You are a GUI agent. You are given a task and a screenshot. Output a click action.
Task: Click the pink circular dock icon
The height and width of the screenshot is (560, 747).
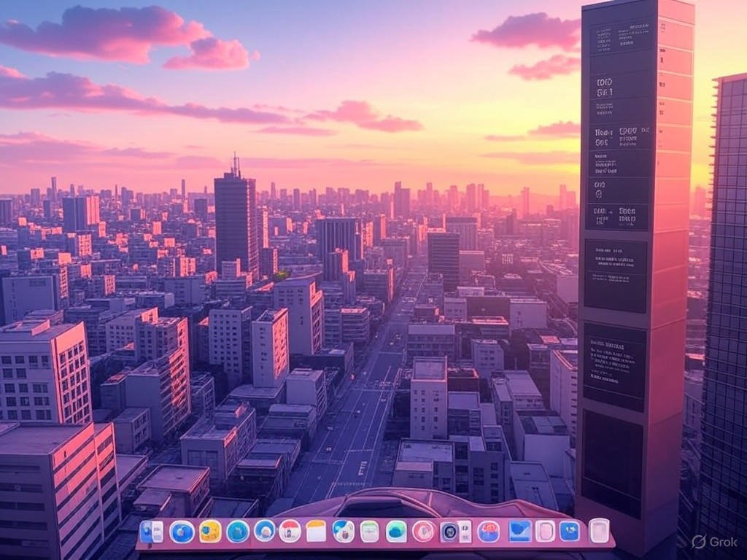click(423, 531)
